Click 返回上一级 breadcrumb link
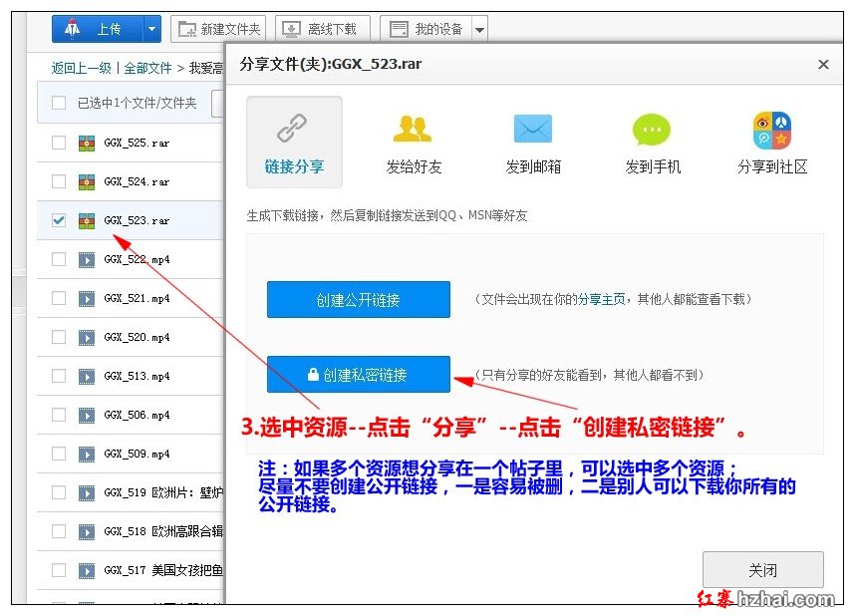The width and height of the screenshot is (855, 616). 82,68
